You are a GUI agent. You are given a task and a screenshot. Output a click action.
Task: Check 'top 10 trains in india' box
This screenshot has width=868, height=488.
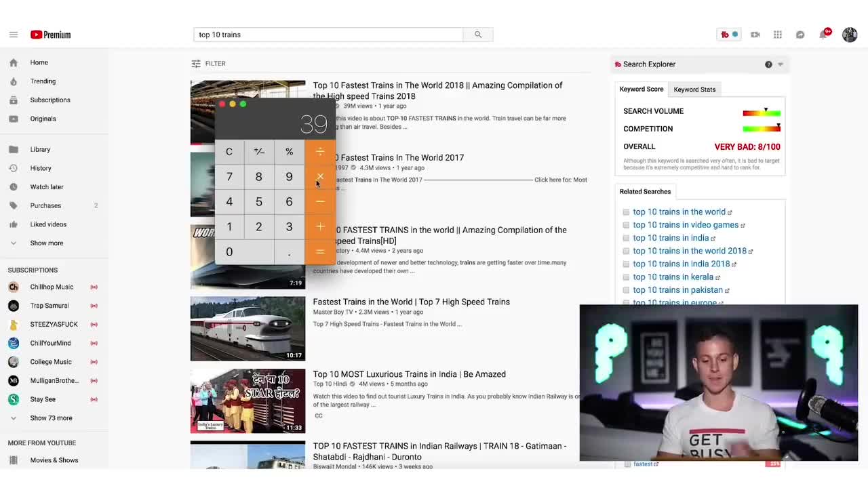click(626, 238)
